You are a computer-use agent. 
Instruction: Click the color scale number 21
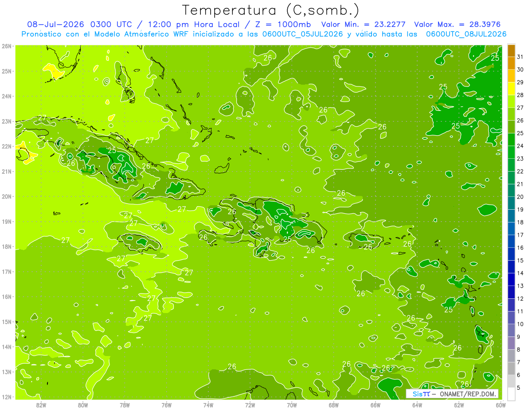pos(520,184)
